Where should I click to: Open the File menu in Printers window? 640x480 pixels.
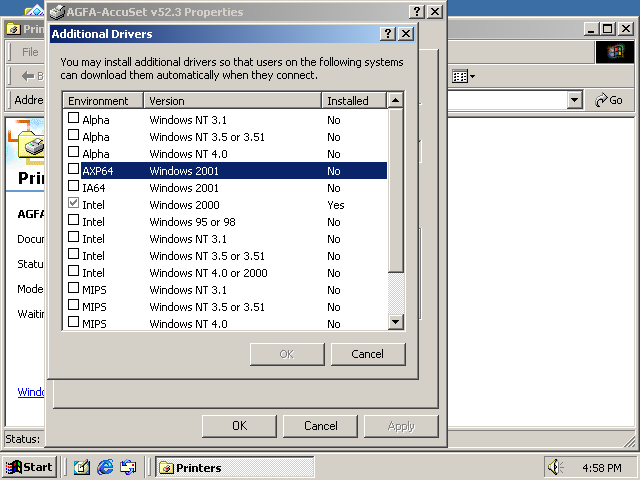click(30, 52)
